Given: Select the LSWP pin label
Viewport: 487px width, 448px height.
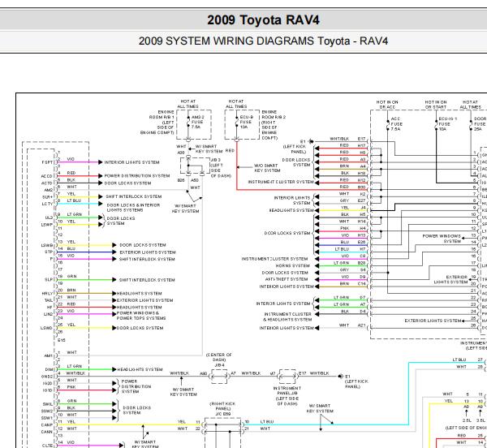Looking at the screenshot, I should coord(47,225).
